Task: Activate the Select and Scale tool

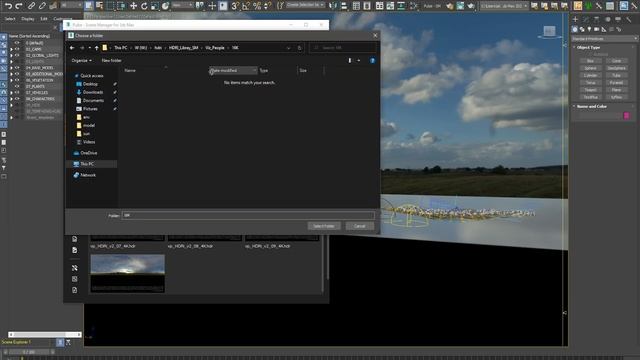Action: point(154,6)
